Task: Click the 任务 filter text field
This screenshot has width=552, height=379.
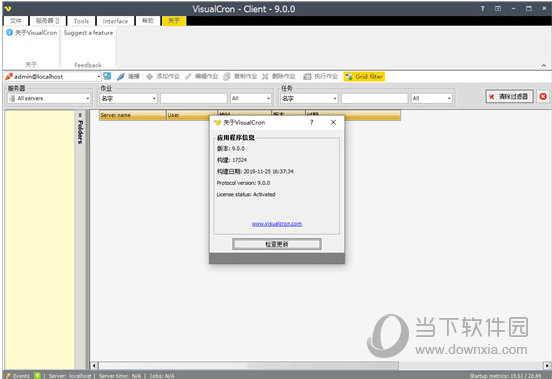Action: click(374, 99)
